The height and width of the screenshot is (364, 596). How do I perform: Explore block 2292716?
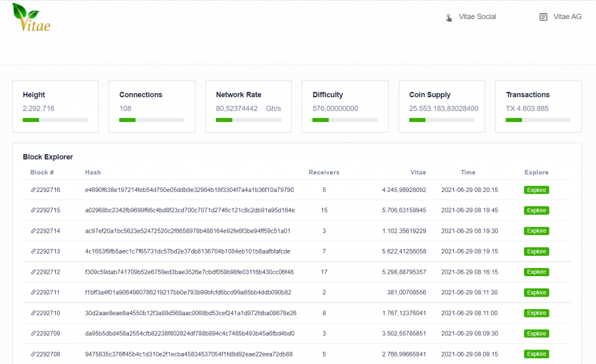tap(536, 190)
